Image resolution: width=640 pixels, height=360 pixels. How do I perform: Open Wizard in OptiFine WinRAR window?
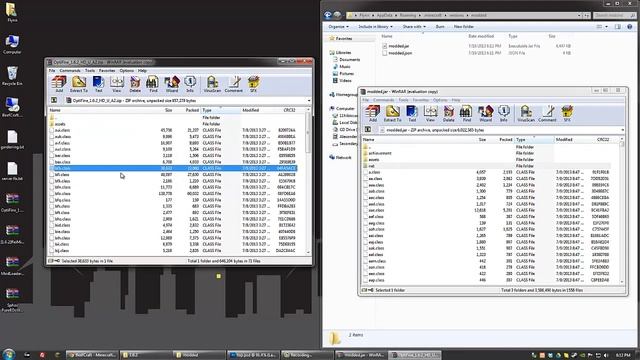[172, 84]
